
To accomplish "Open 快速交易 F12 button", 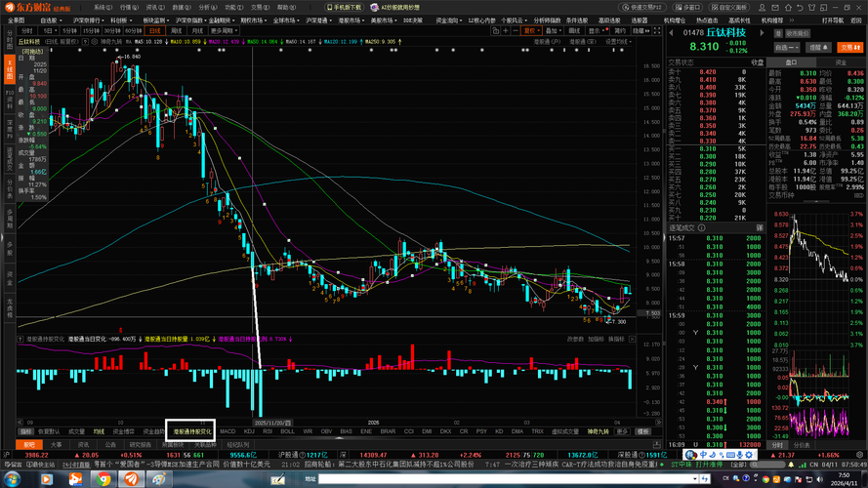I will pyautogui.click(x=642, y=8).
